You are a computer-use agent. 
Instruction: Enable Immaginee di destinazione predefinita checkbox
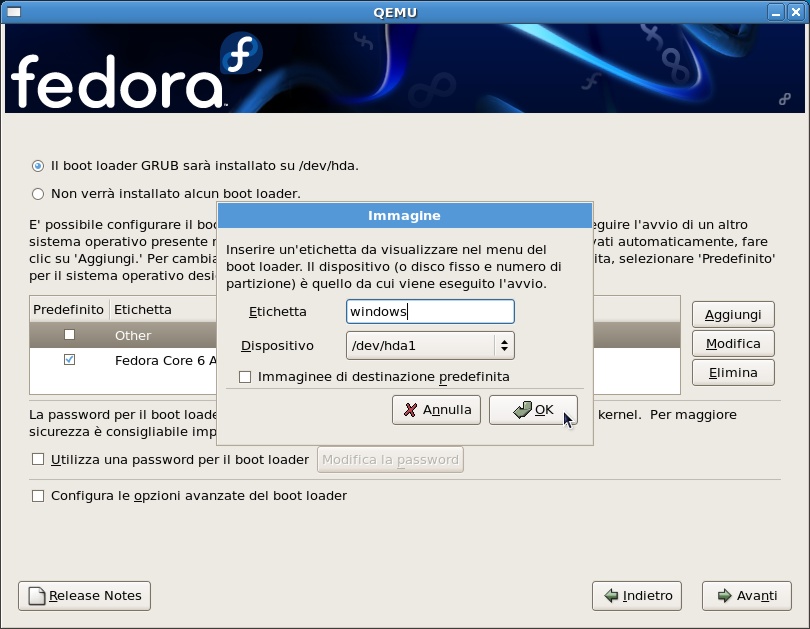tap(245, 377)
